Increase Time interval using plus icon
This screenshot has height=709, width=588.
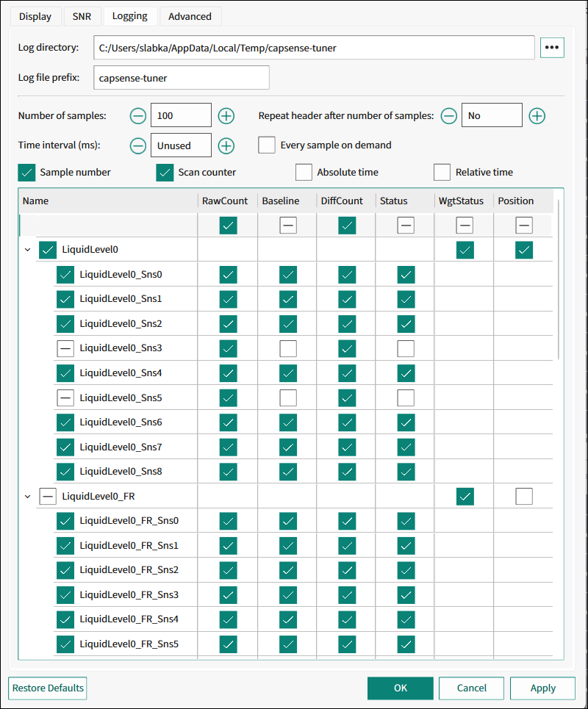226,145
